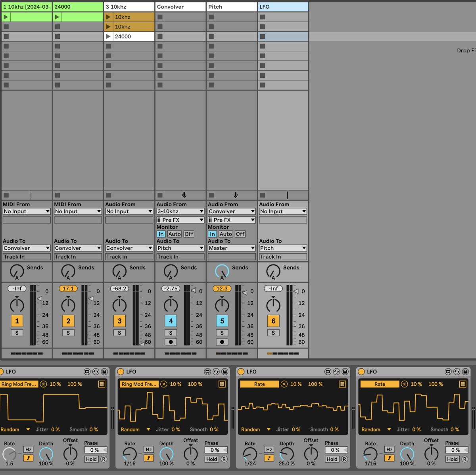
Task: Toggle track activator 1 off
Action: click(17, 321)
